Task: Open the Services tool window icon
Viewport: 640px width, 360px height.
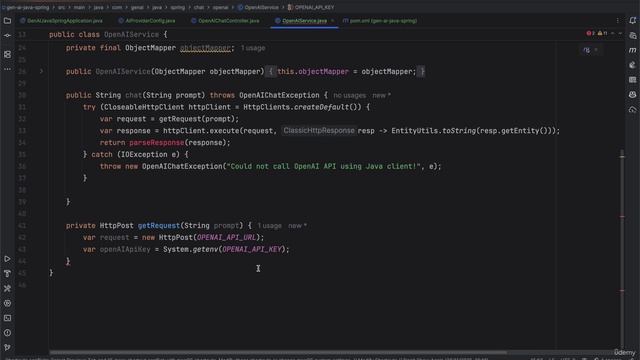Action: [x=7, y=303]
